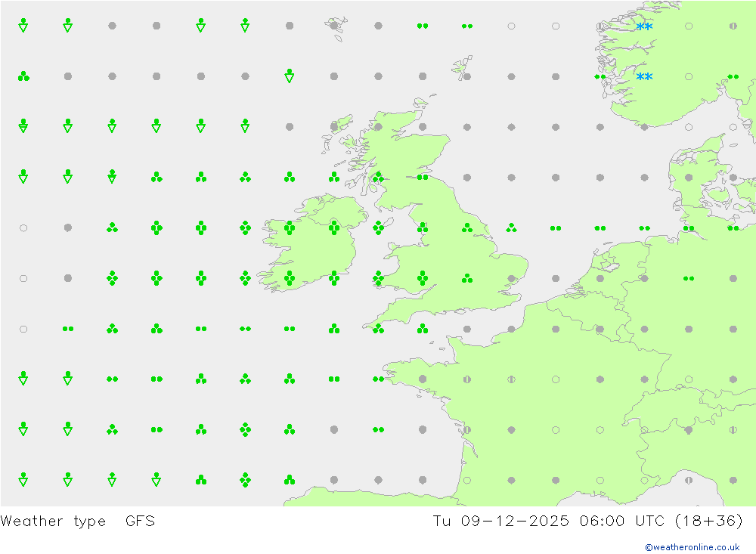Image resolution: width=756 pixels, height=554 pixels.
Task: Click the '06:00 UTC' time label
Action: tap(622, 521)
